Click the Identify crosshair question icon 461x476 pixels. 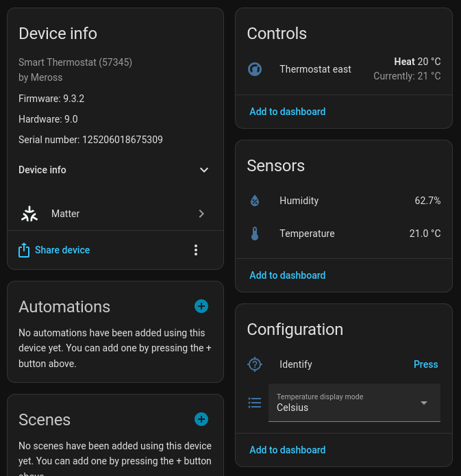pos(255,364)
